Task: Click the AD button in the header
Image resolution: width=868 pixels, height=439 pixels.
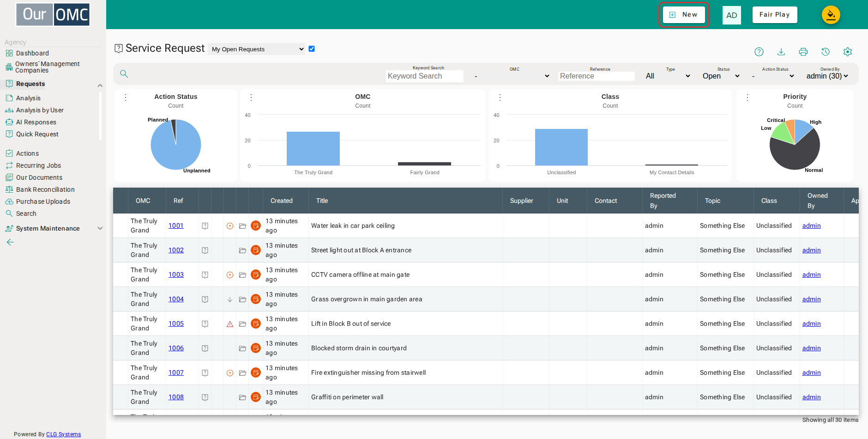Action: (x=732, y=15)
